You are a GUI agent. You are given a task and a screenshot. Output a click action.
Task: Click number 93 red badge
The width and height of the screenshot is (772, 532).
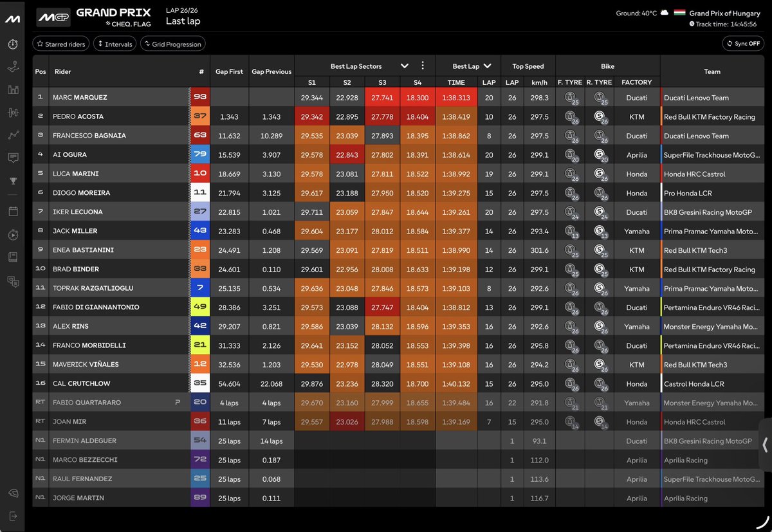pos(200,98)
